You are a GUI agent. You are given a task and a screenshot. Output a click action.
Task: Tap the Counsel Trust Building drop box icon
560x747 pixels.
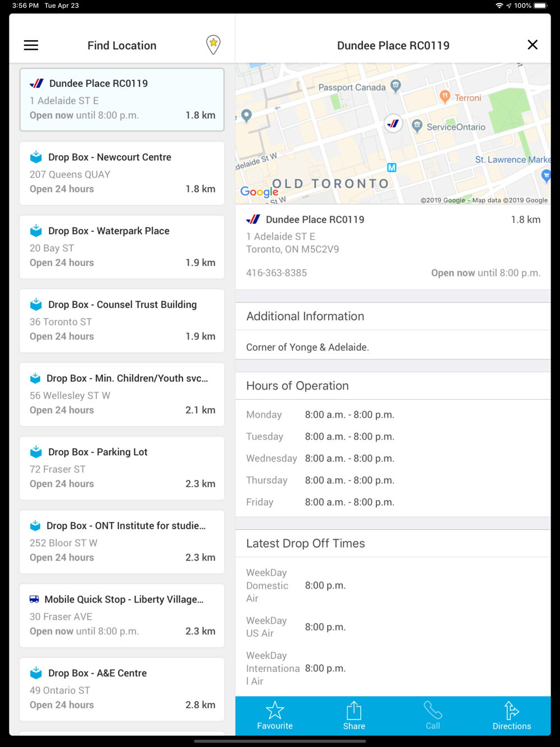pos(36,304)
